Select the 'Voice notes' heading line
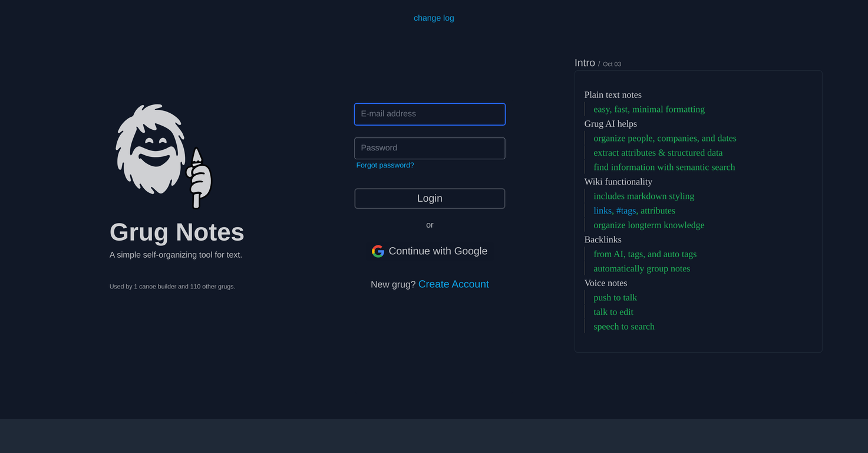868x453 pixels. pyautogui.click(x=606, y=283)
